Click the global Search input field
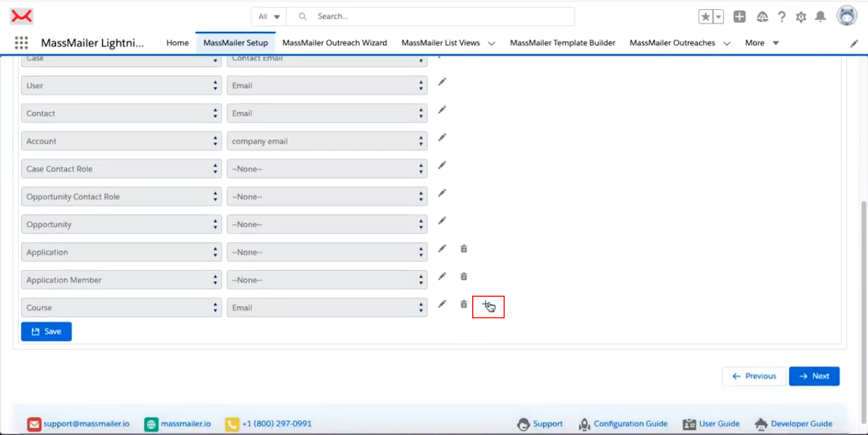 (431, 16)
